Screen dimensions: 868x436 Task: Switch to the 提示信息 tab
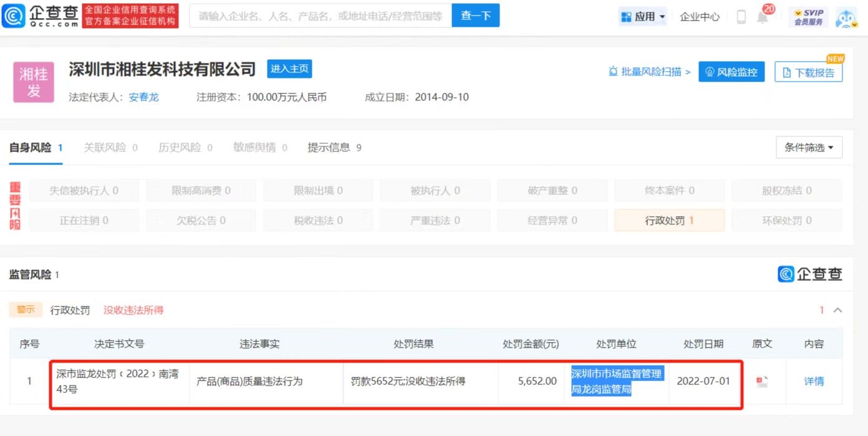334,148
